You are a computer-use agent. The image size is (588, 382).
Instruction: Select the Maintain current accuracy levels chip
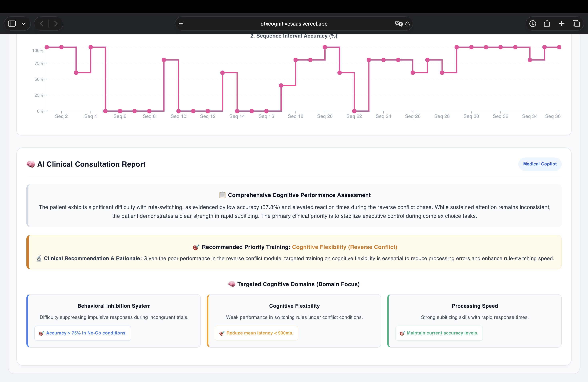pyautogui.click(x=439, y=333)
